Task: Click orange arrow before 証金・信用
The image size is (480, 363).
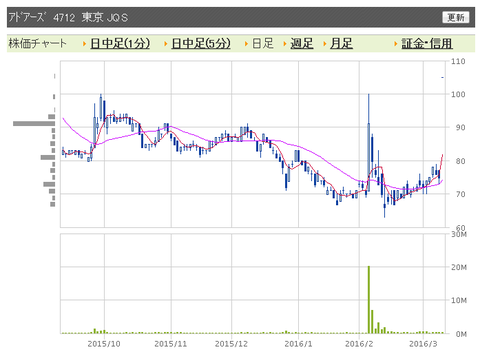Action: [396, 44]
